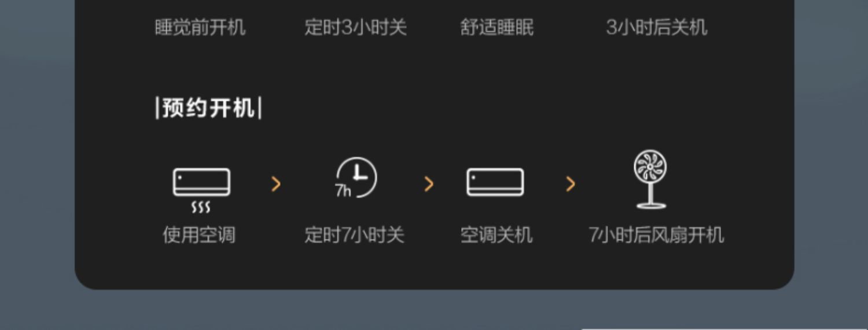Click the orange chevron after the timer icon
Viewport: 868px width, 330px height.
[x=429, y=184]
